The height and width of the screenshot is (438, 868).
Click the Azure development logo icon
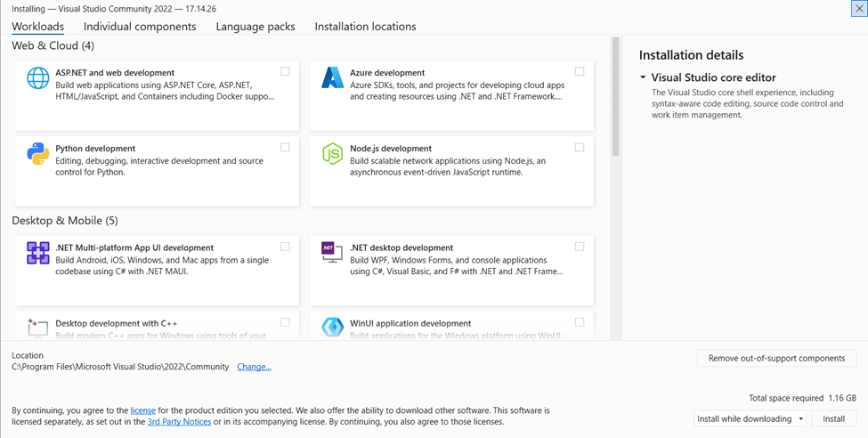coord(332,78)
